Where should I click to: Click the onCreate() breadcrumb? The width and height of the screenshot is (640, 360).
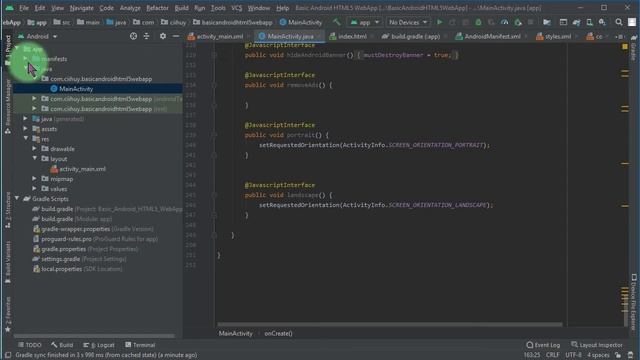[278, 333]
